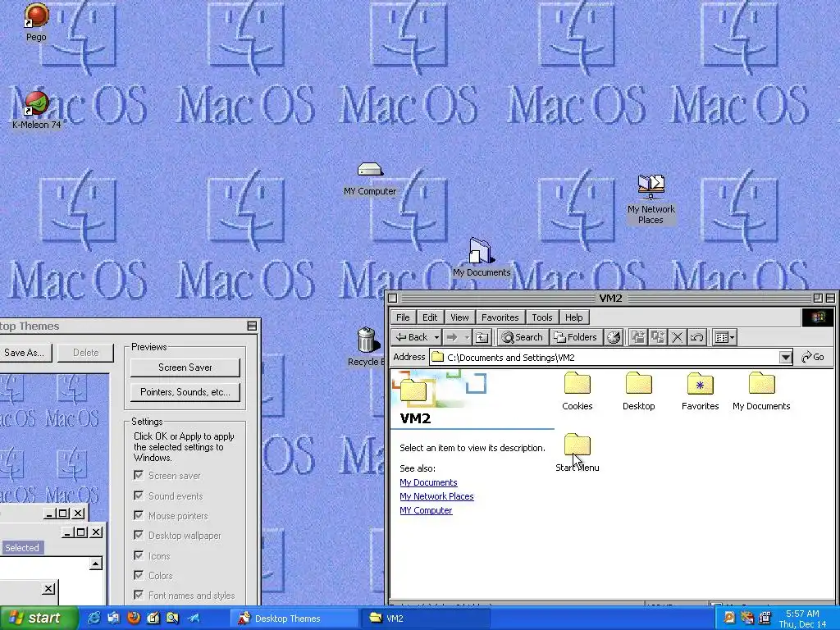Select the My Documents folder in VM2 window
Screen dimensions: 840x630
click(x=761, y=384)
